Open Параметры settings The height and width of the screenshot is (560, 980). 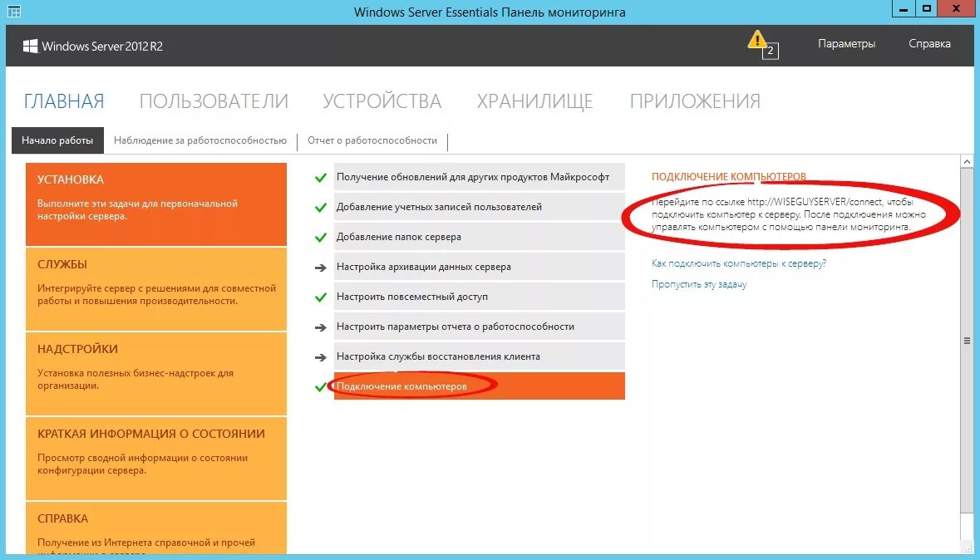[846, 44]
